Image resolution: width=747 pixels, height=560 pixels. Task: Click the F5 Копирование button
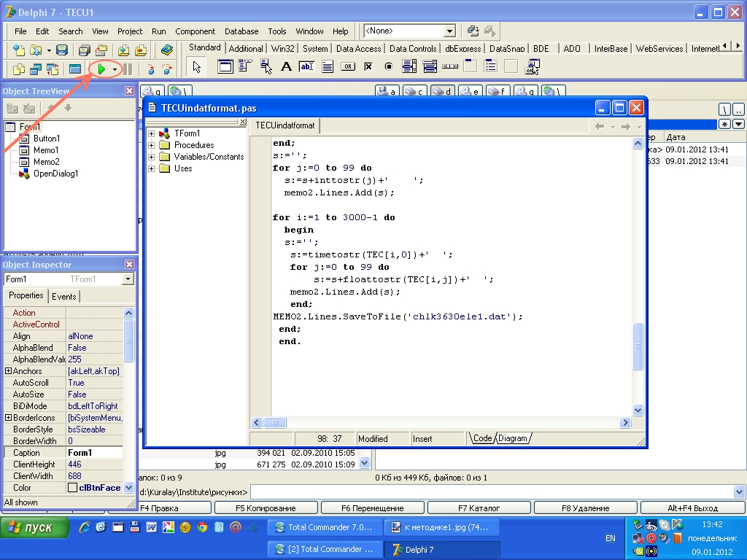click(266, 508)
